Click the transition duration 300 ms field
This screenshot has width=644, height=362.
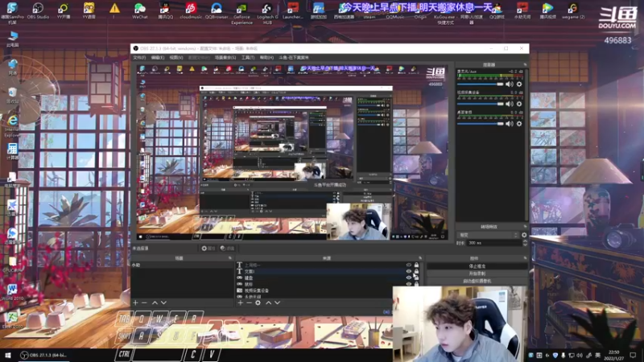tap(494, 243)
